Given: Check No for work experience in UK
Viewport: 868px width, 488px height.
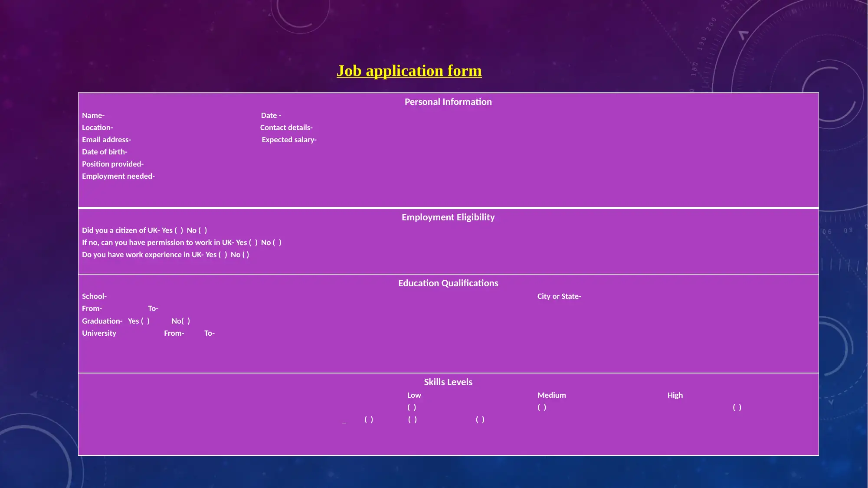Looking at the screenshot, I should (x=246, y=255).
